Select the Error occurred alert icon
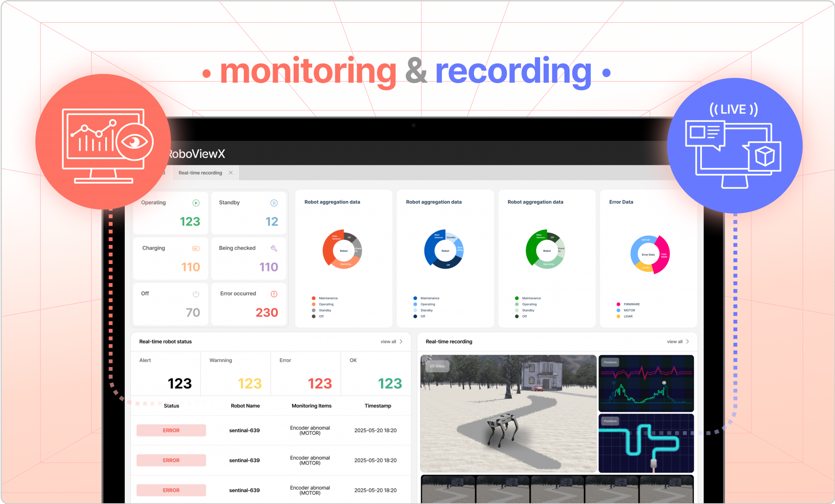The height and width of the screenshot is (504, 835). [x=274, y=294]
